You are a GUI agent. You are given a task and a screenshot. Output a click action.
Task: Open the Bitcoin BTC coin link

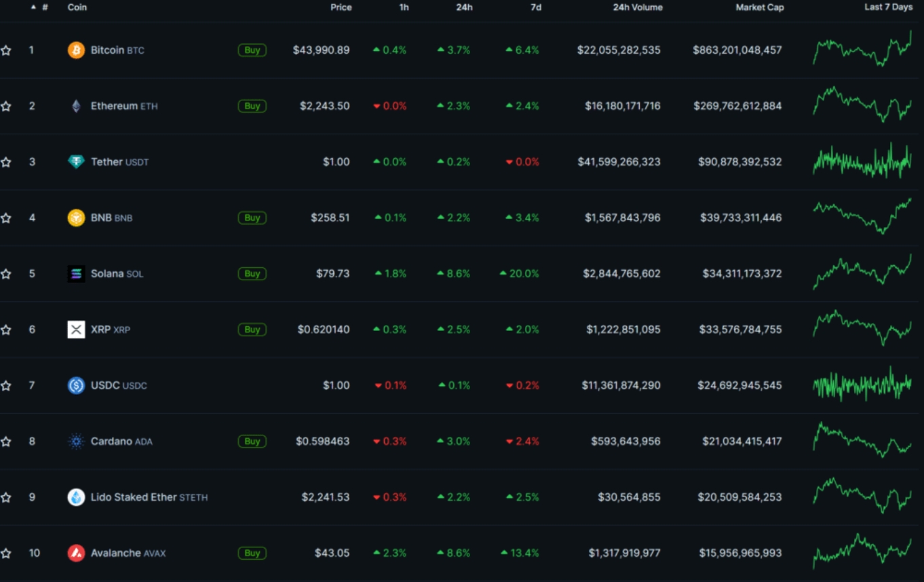[117, 50]
